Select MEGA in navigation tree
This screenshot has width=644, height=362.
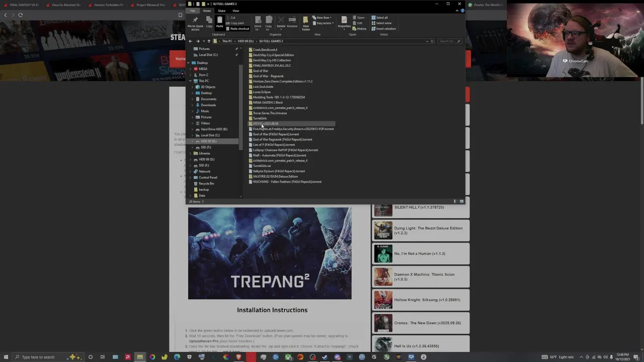pyautogui.click(x=203, y=69)
